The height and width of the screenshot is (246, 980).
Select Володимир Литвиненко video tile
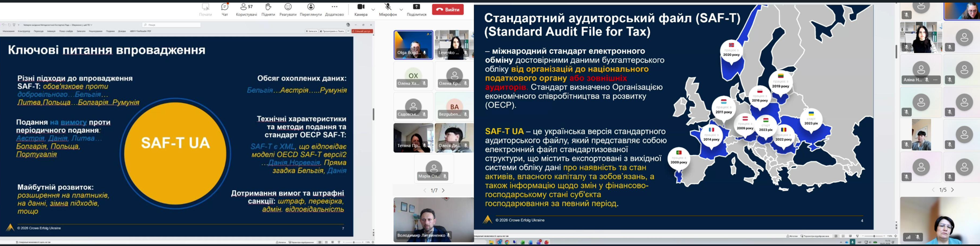(x=433, y=219)
